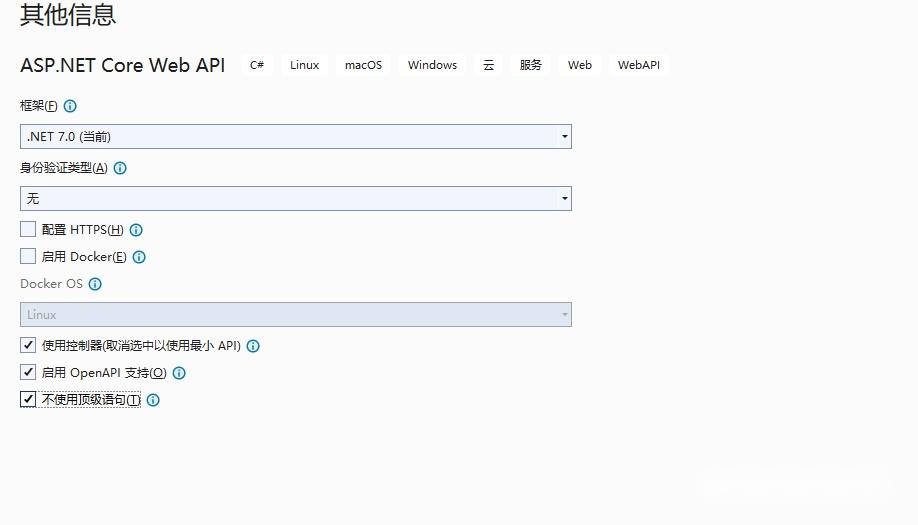Toggle the 启用 OpenAPI 支持(O) checkbox
Screen dimensions: 918x525
point(28,372)
